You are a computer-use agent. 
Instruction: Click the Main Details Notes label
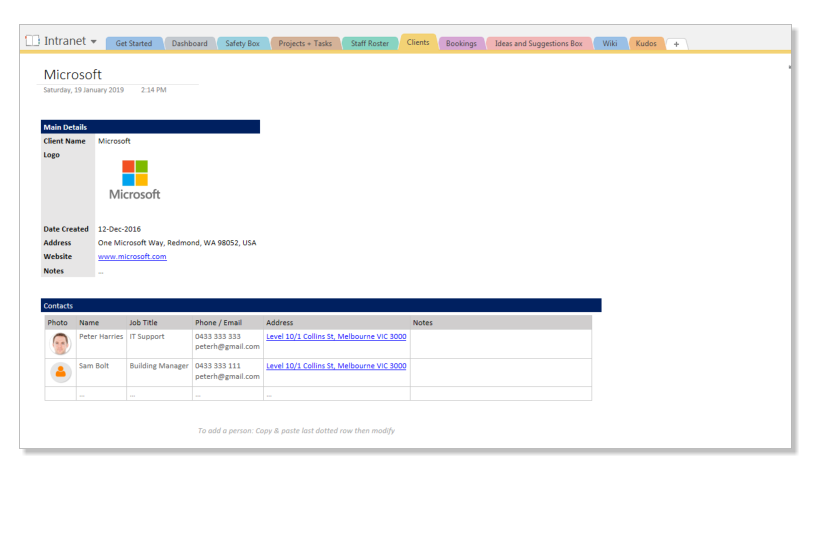pos(53,271)
